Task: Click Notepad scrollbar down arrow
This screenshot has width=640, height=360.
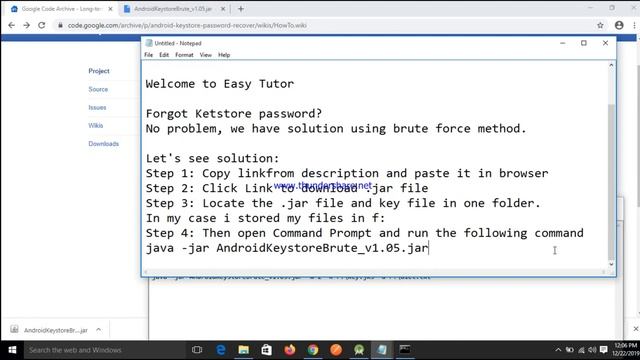Action: [x=611, y=264]
